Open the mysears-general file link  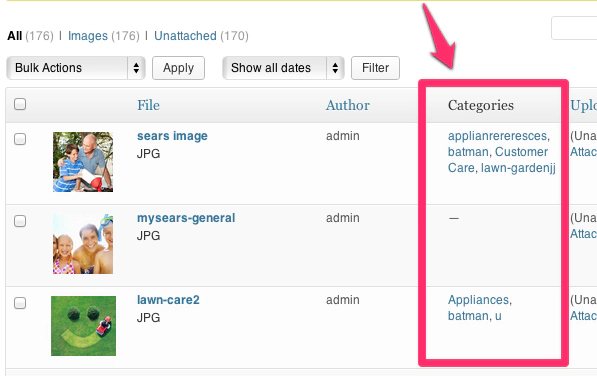pos(186,218)
